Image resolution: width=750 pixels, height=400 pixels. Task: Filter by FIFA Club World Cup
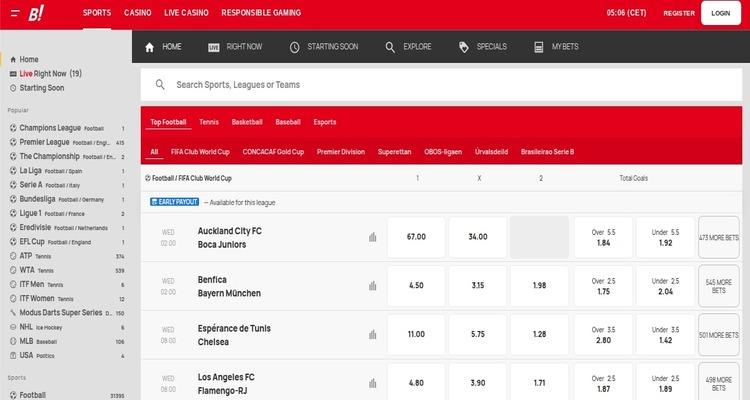(x=200, y=152)
